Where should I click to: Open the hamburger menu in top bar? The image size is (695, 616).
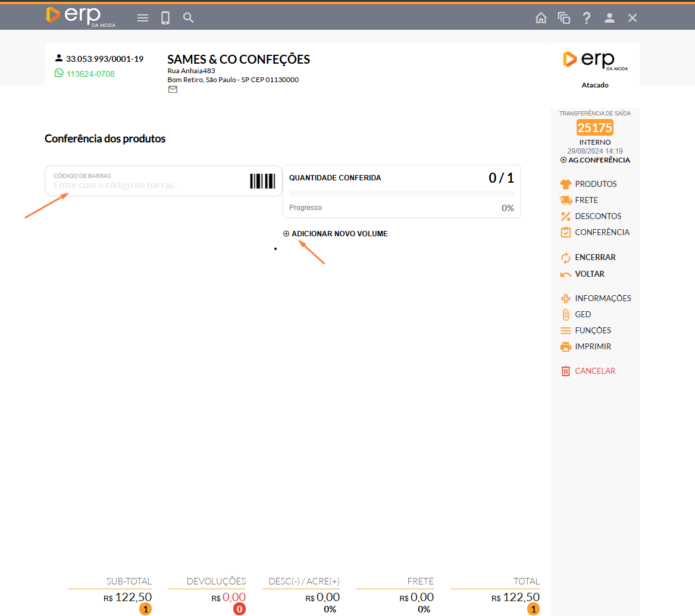click(x=143, y=18)
